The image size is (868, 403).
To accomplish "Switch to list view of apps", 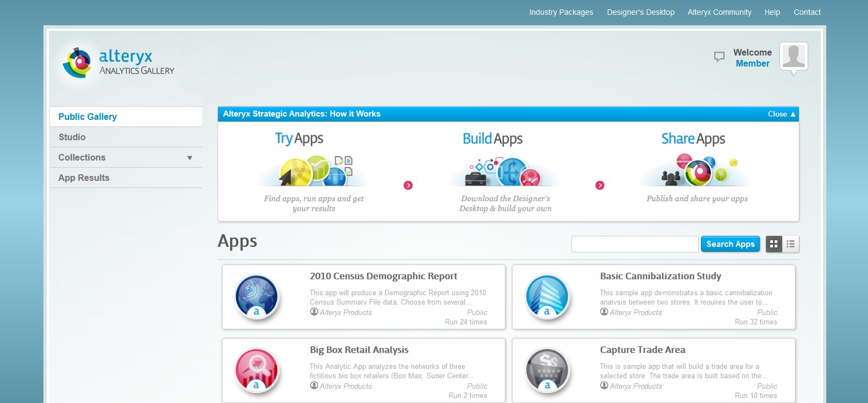I will (x=791, y=244).
